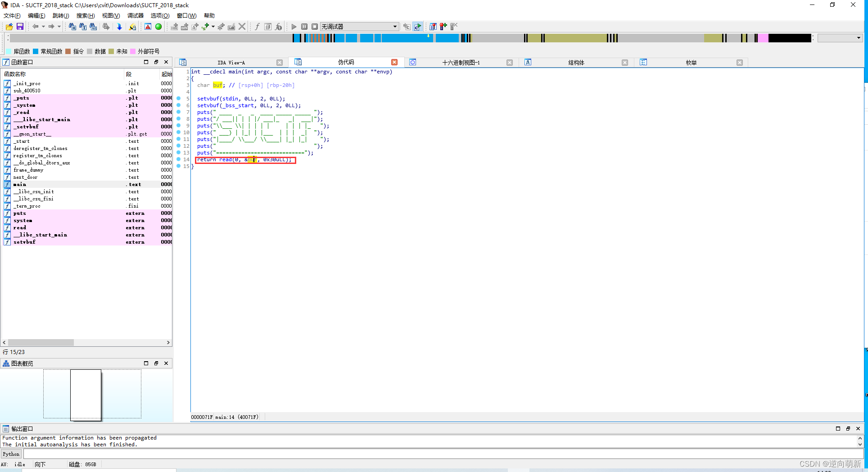
Task: Click the italic f function icon
Action: coord(257,27)
